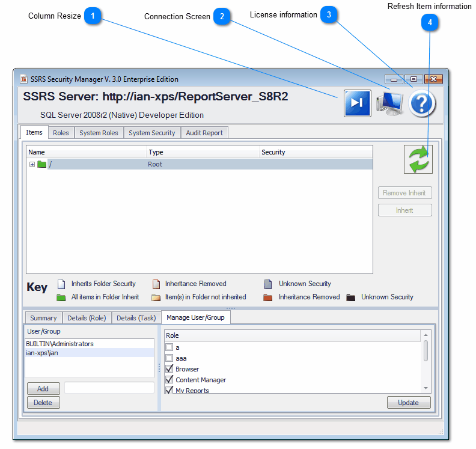Click Item(s) in Folder not inherited icon
The image size is (476, 449).
point(156,297)
